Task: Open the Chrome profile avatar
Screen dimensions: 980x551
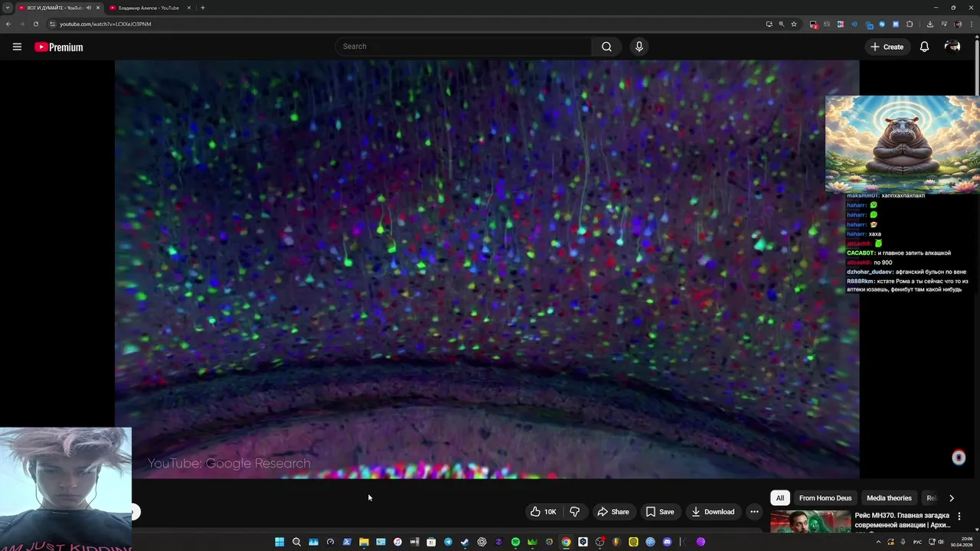Action: click(958, 24)
